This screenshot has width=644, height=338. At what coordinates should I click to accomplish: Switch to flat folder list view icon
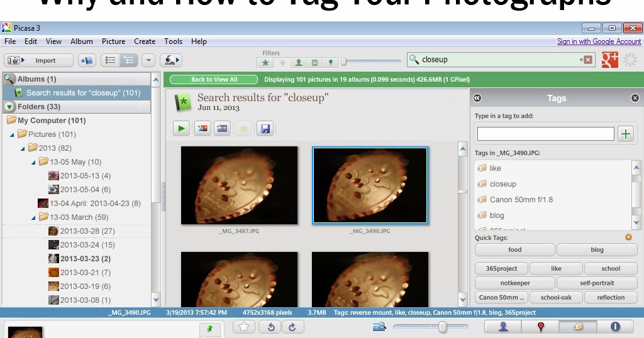pos(110,60)
